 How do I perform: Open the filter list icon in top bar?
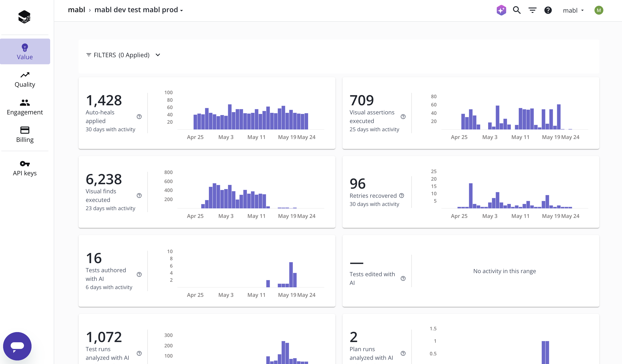pos(532,10)
